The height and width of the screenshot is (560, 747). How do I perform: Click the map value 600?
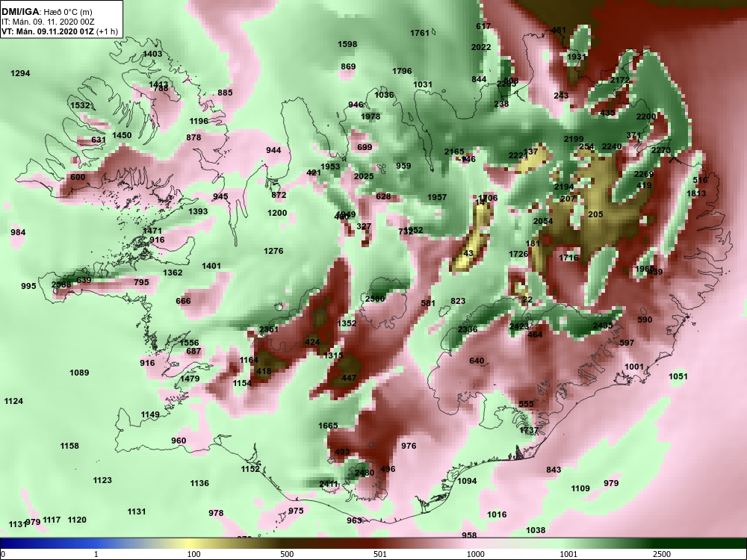tap(78, 177)
